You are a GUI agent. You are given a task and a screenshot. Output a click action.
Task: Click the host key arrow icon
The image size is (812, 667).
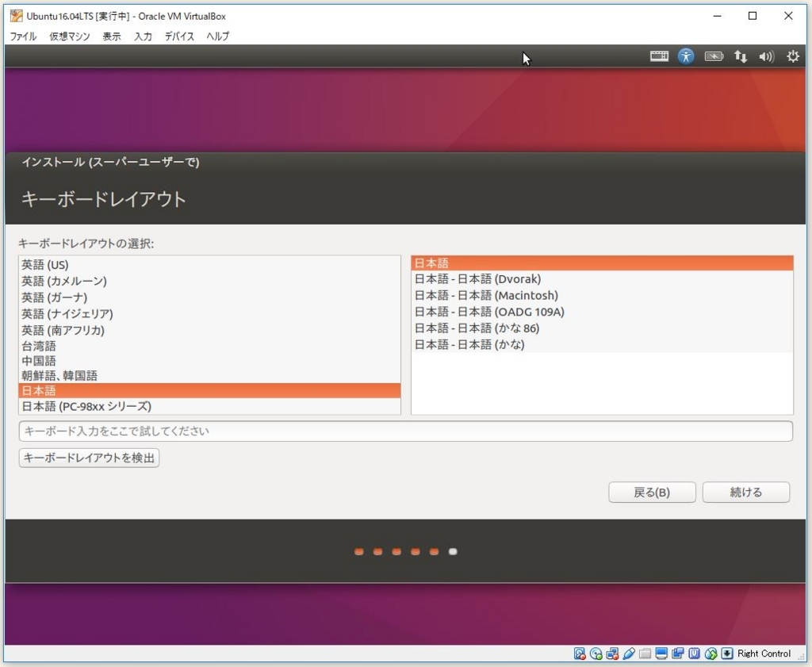click(x=727, y=654)
